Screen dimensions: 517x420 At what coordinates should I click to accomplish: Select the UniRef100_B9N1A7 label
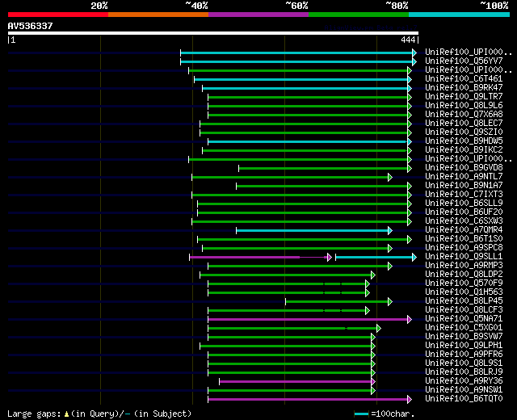point(464,186)
